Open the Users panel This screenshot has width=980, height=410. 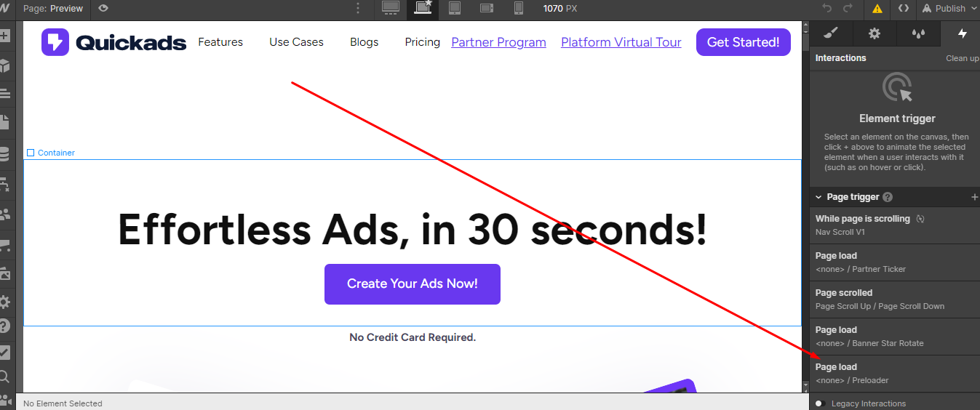point(5,214)
